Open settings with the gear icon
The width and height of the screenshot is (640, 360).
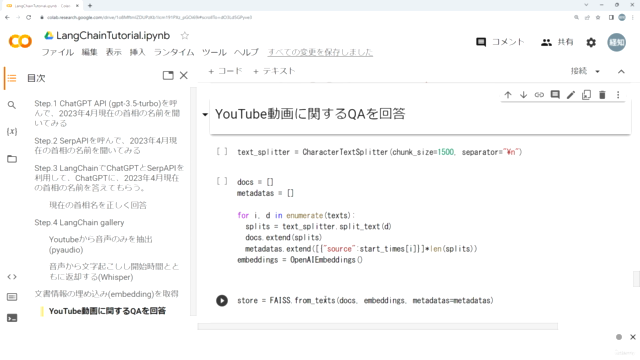tap(591, 42)
